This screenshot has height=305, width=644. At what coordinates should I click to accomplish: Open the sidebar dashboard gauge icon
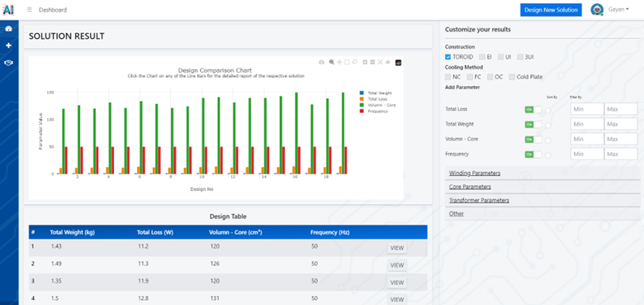(x=8, y=29)
